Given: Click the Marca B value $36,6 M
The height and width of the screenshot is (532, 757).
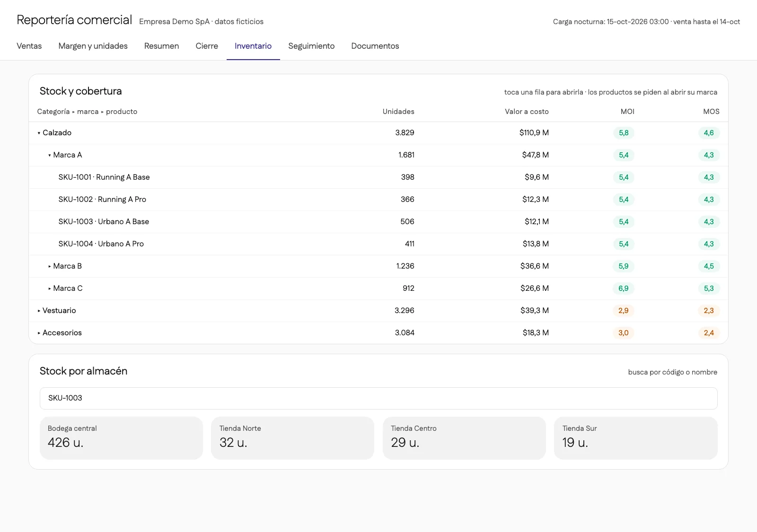Looking at the screenshot, I should coord(535,266).
